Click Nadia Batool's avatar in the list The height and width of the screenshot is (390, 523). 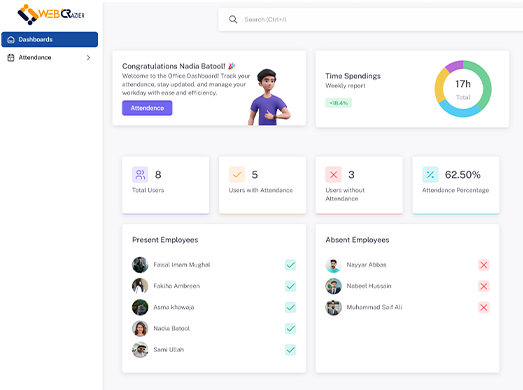[x=140, y=329]
